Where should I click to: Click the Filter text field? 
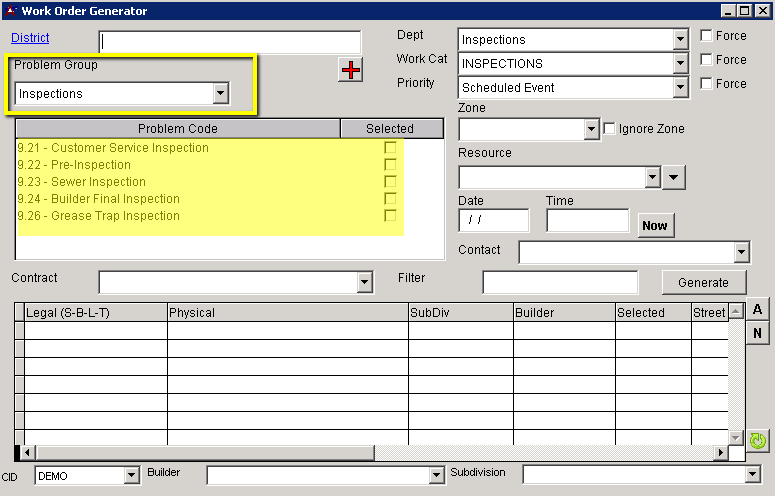click(560, 283)
